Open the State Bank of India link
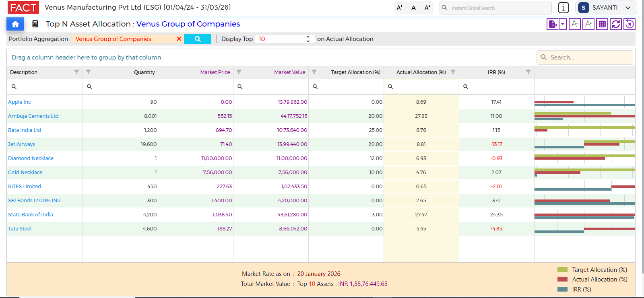This screenshot has height=298, width=644. 31,215
